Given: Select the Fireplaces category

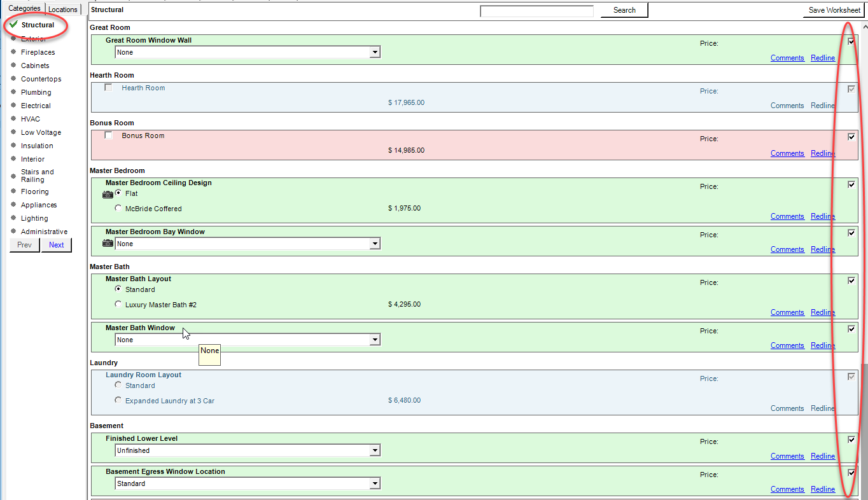Looking at the screenshot, I should coord(38,52).
